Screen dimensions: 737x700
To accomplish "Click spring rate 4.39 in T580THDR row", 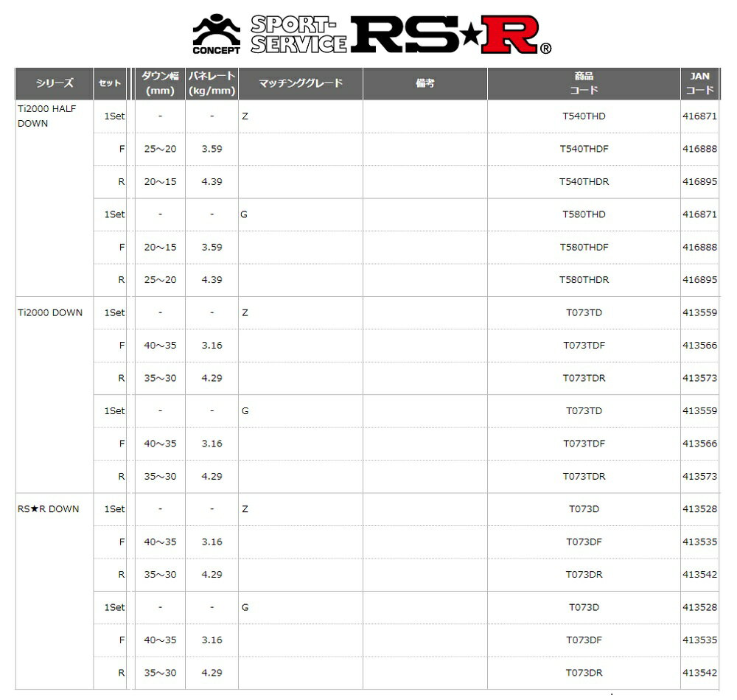I will (x=212, y=280).
